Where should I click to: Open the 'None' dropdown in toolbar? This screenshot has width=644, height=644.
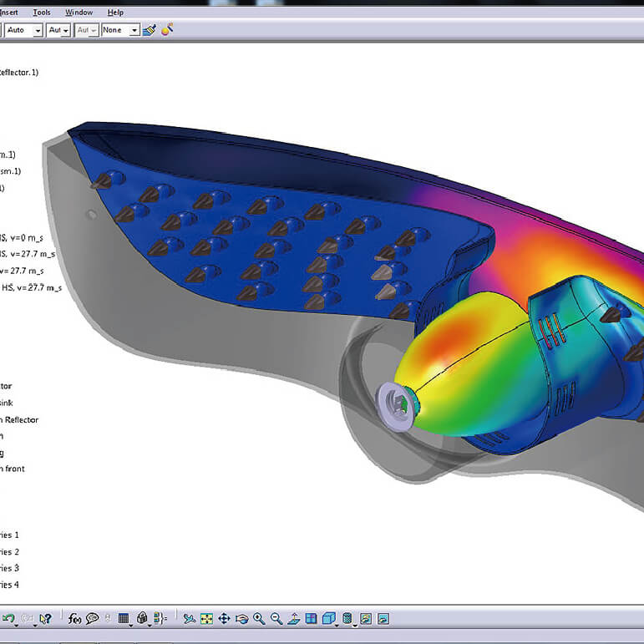[134, 30]
